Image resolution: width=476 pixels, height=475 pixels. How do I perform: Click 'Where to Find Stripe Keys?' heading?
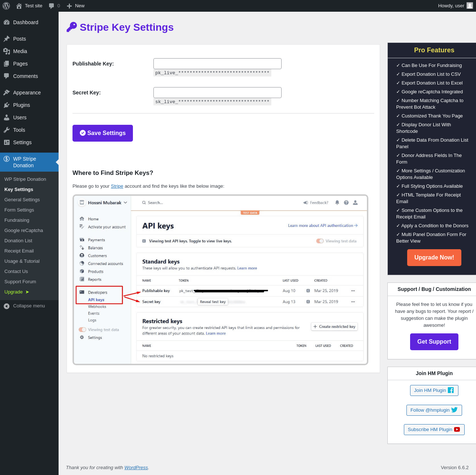(x=113, y=173)
